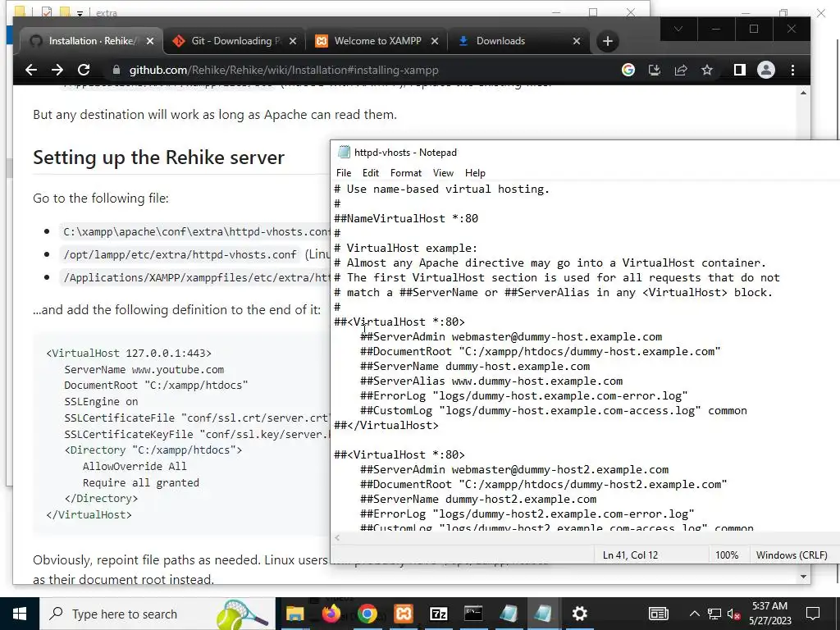Click 'Setting up the Rehike server' heading
The image size is (840, 630).
point(158,157)
